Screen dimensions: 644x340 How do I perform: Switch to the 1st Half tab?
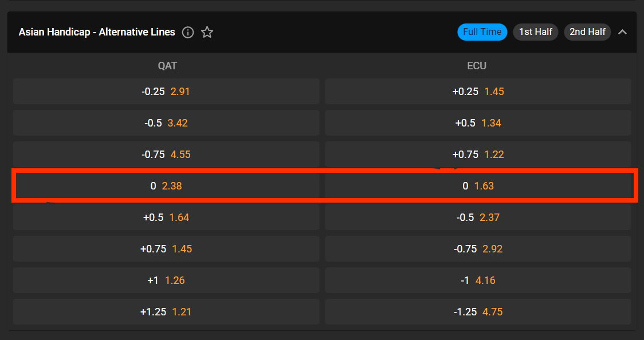point(536,31)
